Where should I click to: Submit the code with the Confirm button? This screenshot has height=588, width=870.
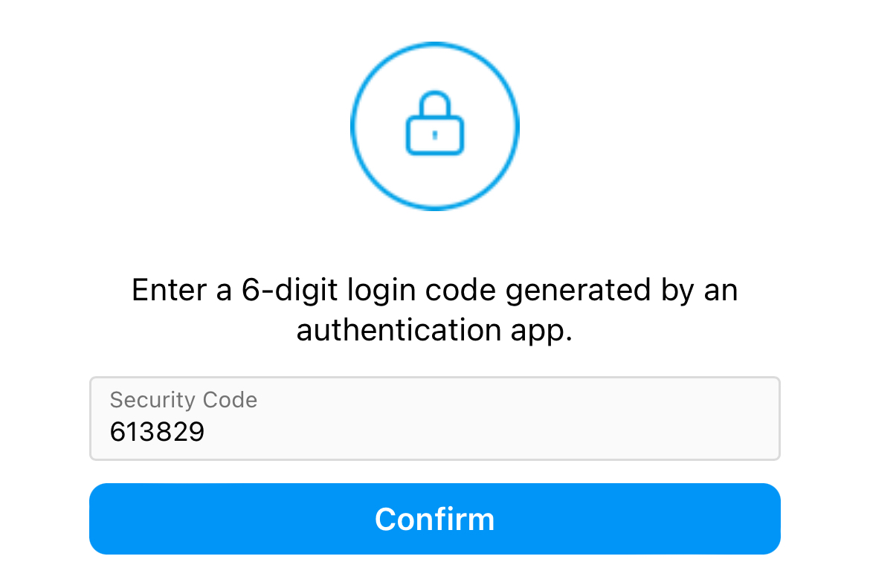tap(435, 519)
